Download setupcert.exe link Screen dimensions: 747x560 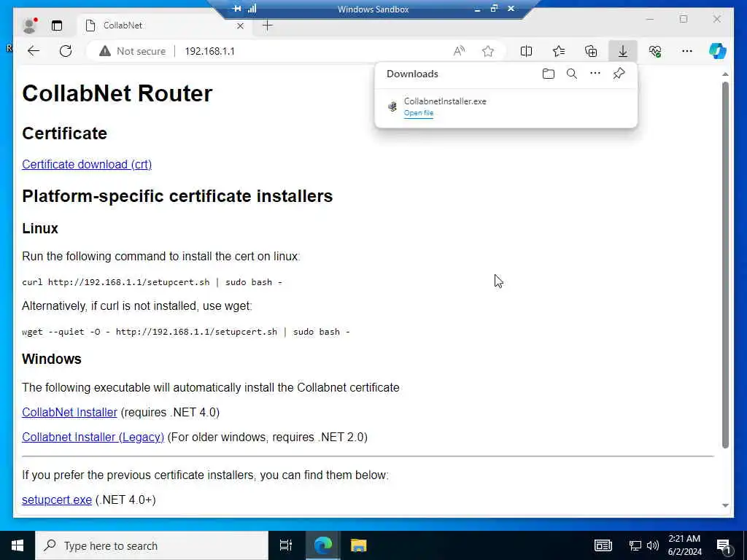(x=57, y=500)
